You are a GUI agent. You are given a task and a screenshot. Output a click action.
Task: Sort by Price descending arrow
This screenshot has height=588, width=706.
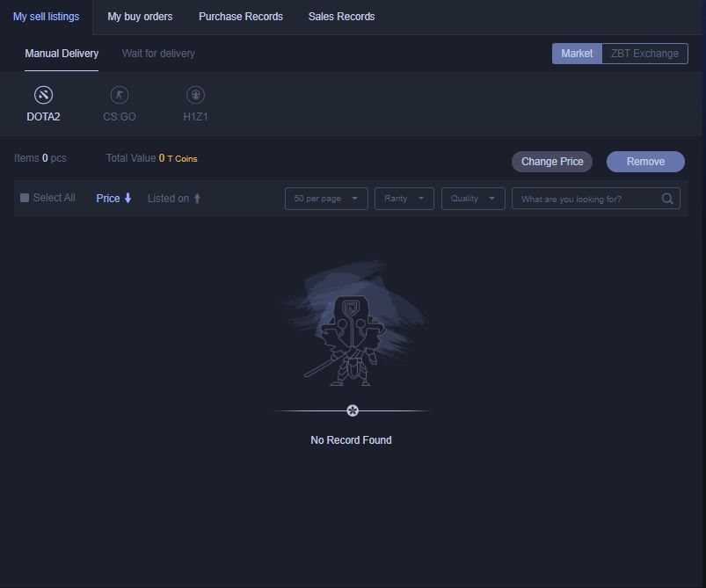127,198
